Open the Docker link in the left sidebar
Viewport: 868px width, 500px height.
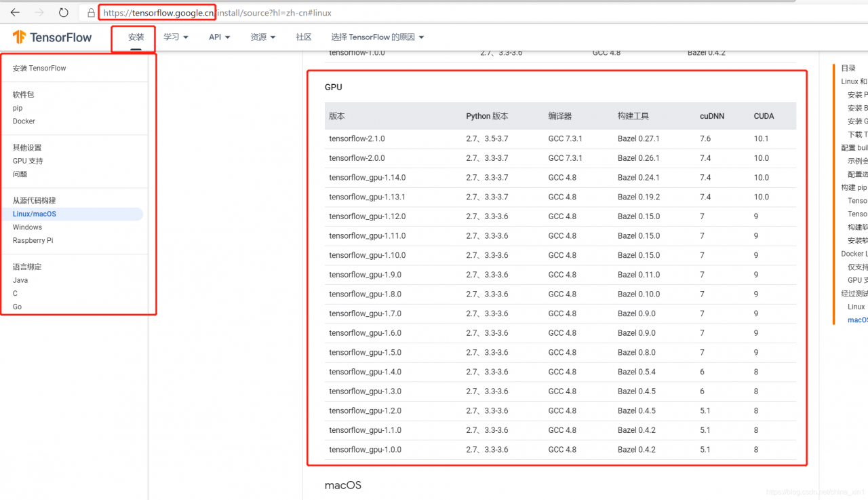(x=24, y=121)
